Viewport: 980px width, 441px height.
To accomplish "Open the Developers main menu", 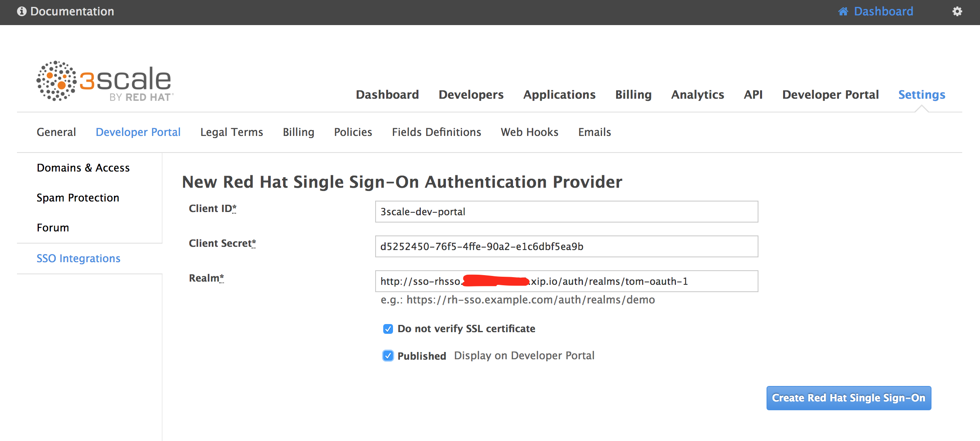I will click(471, 95).
